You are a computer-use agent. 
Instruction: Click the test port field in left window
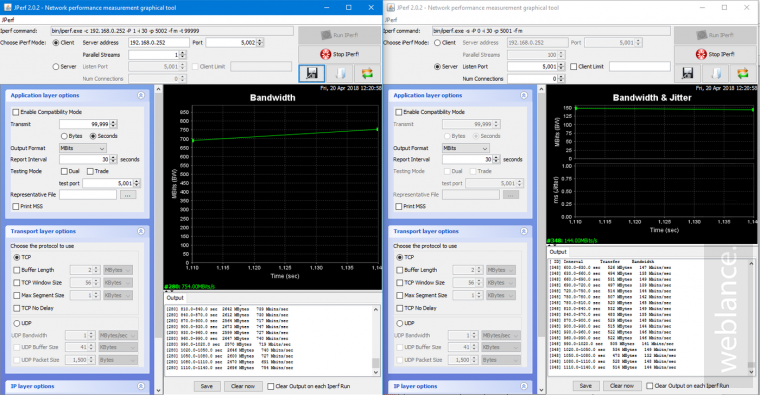point(108,183)
